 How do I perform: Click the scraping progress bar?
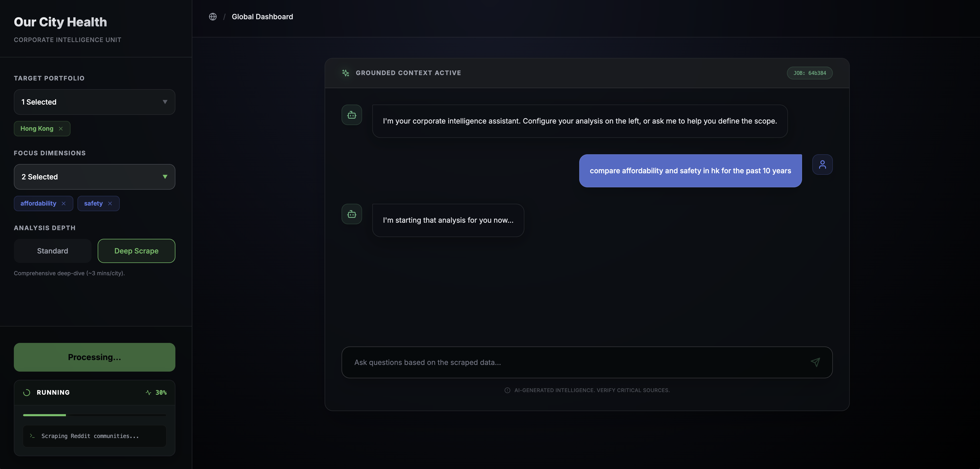coord(94,415)
